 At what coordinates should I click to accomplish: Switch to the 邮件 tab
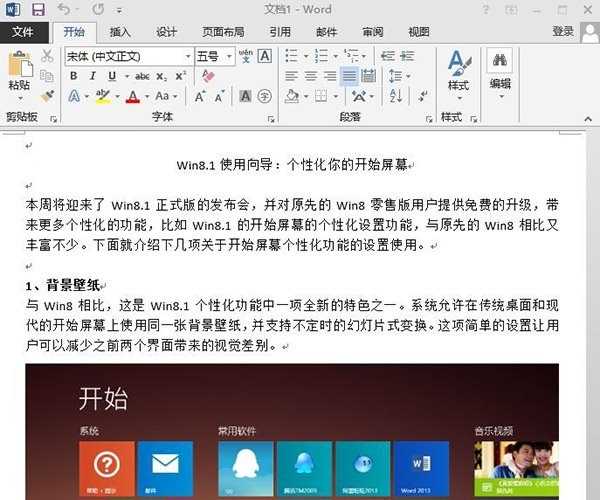(326, 32)
